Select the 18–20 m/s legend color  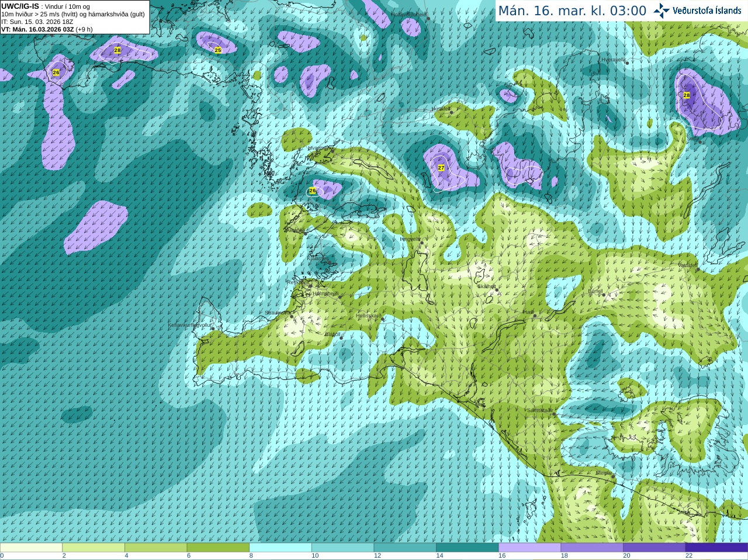tap(592, 548)
